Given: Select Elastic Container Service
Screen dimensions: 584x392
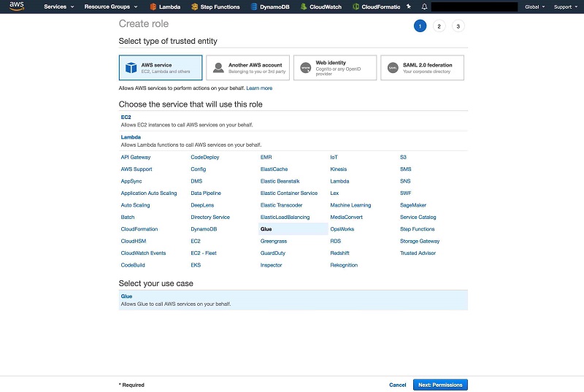Looking at the screenshot, I should 289,193.
